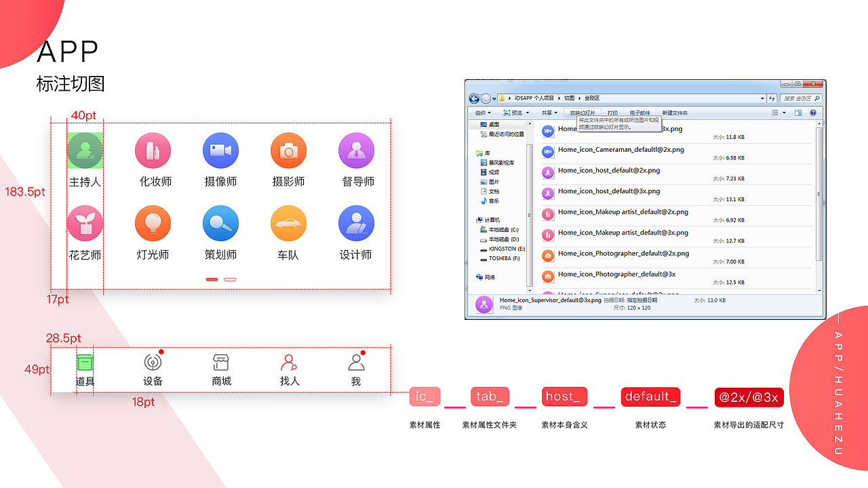Open the 车队 car fleet icon
The image size is (868, 488).
click(288, 223)
